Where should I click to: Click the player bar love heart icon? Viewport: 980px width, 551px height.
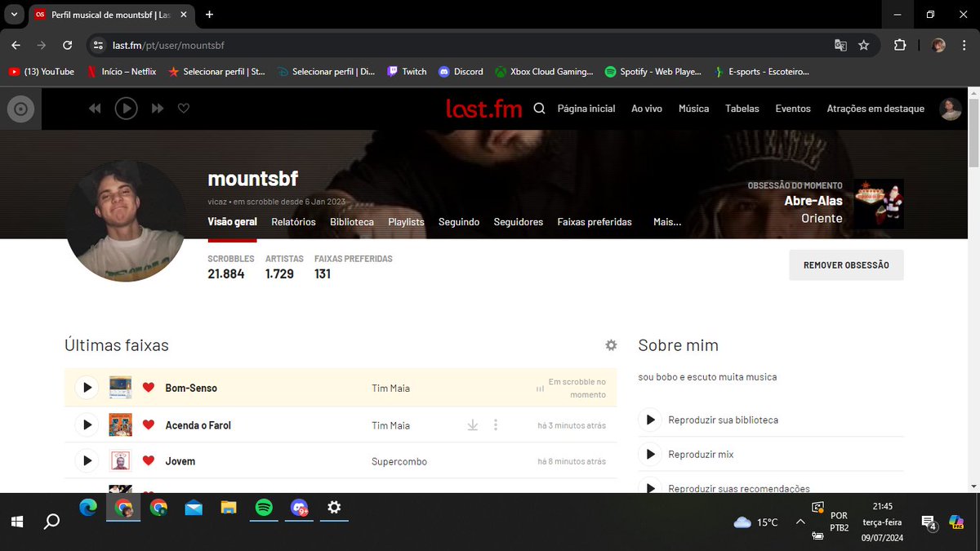point(184,108)
